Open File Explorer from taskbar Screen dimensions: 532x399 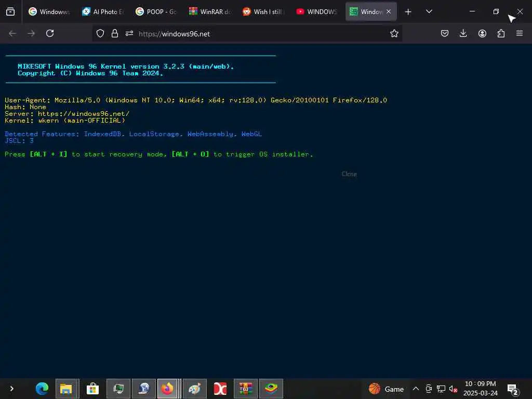click(67, 389)
